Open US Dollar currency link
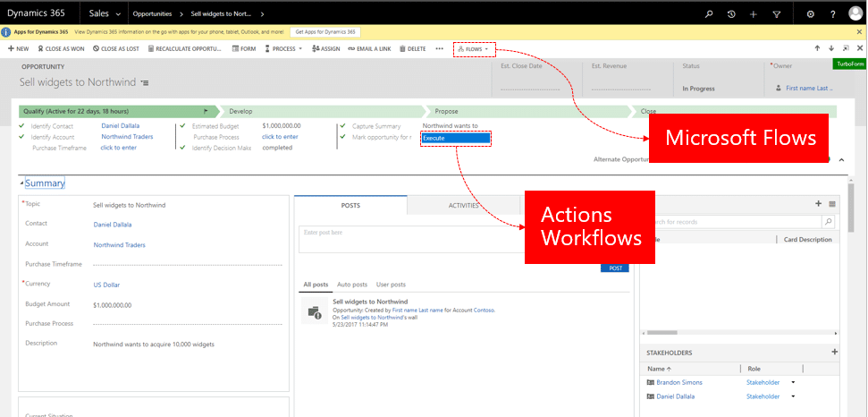 pyautogui.click(x=106, y=285)
